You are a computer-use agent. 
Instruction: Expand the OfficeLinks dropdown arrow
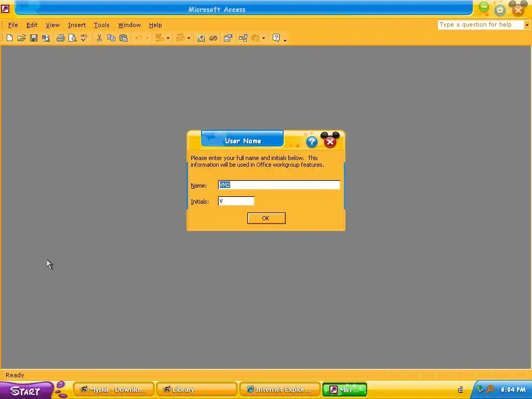point(168,38)
